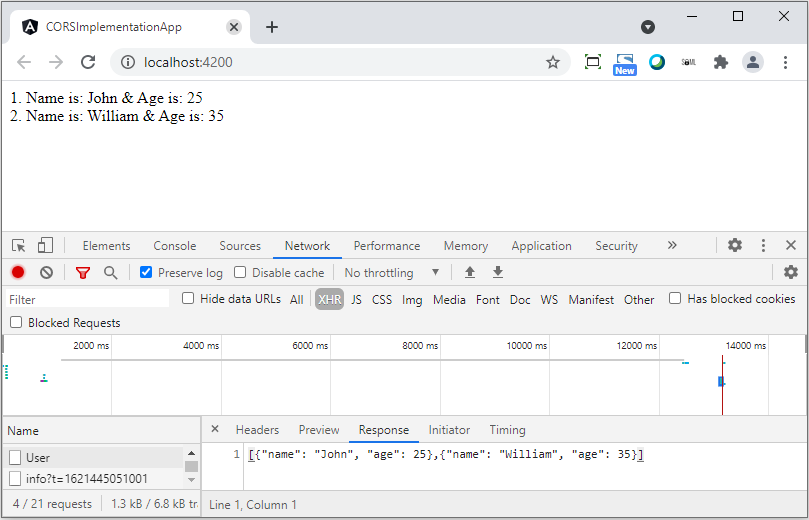Toggle the network filter funnel icon

point(83,273)
